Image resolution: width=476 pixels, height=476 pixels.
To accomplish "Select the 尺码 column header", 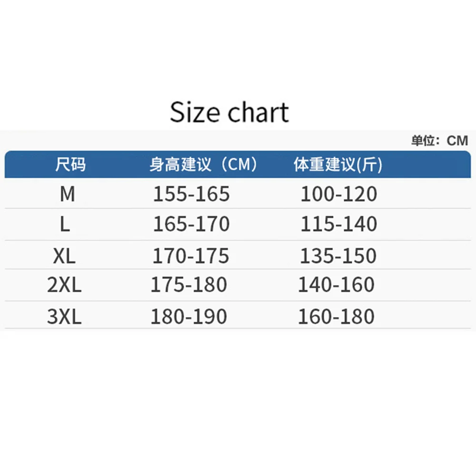I will (x=70, y=165).
